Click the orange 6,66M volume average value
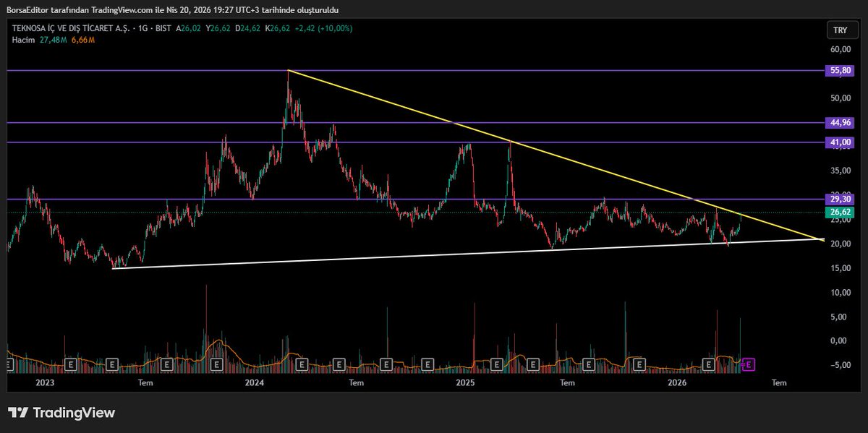Viewport: 868px width, 433px height. (83, 40)
